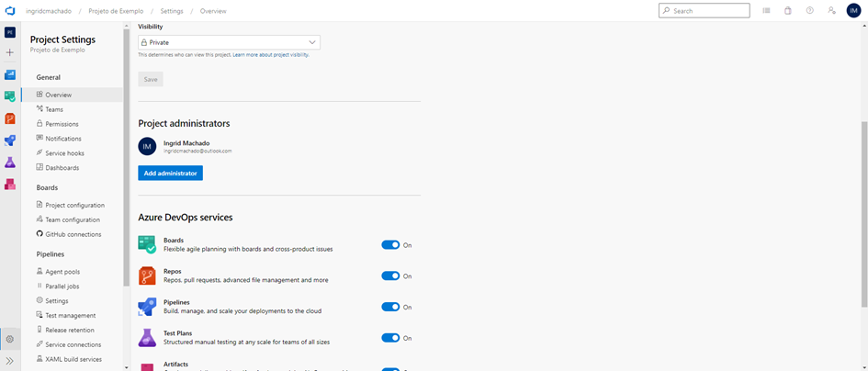This screenshot has height=371, width=868.
Task: Click the main page vertical scrollbar
Action: pyautogui.click(x=864, y=215)
